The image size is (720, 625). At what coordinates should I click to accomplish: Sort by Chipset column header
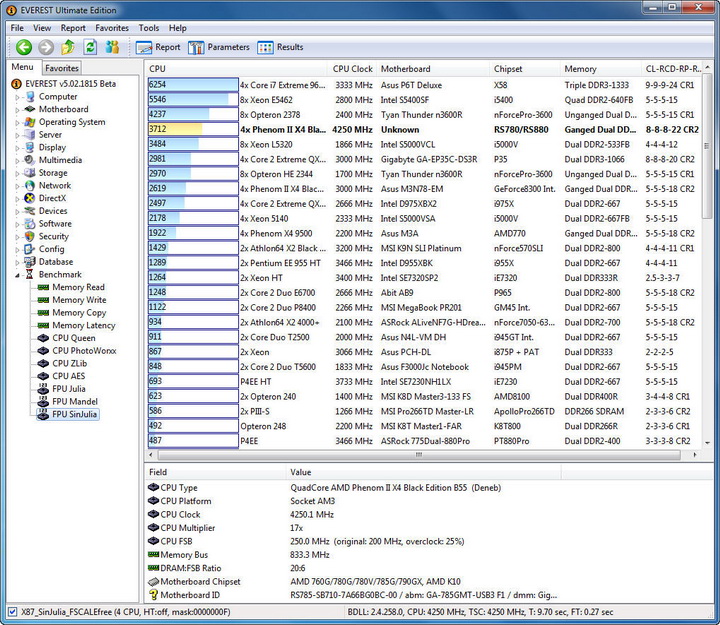pyautogui.click(x=525, y=69)
